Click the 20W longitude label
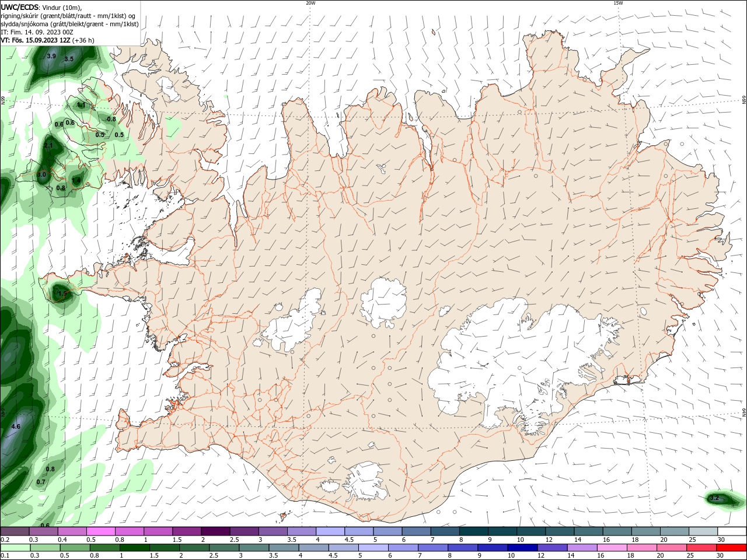747x560 pixels. pos(310,3)
